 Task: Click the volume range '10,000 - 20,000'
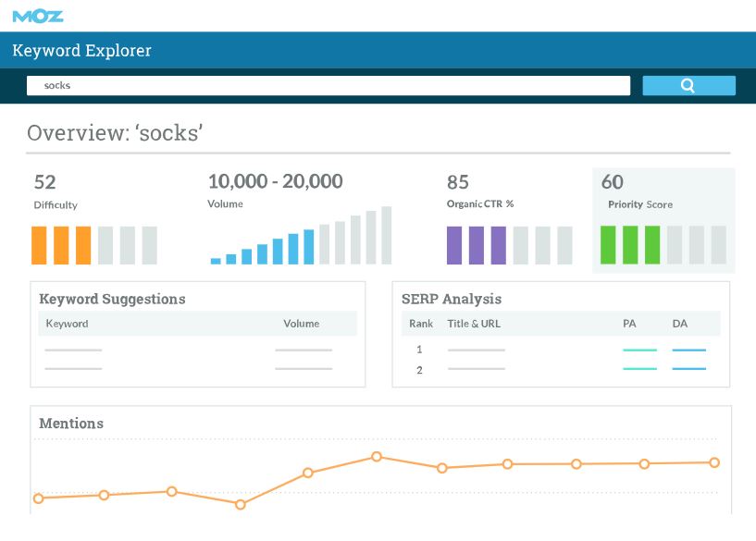tap(276, 181)
